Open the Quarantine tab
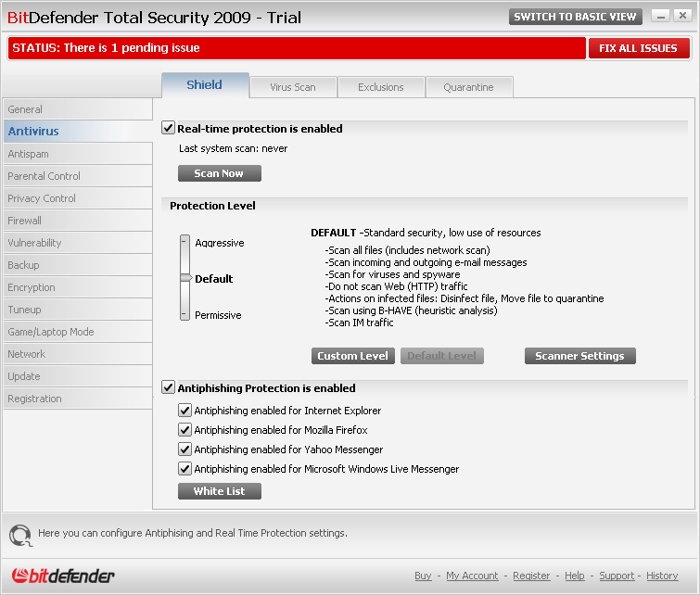The image size is (700, 595). coord(469,87)
